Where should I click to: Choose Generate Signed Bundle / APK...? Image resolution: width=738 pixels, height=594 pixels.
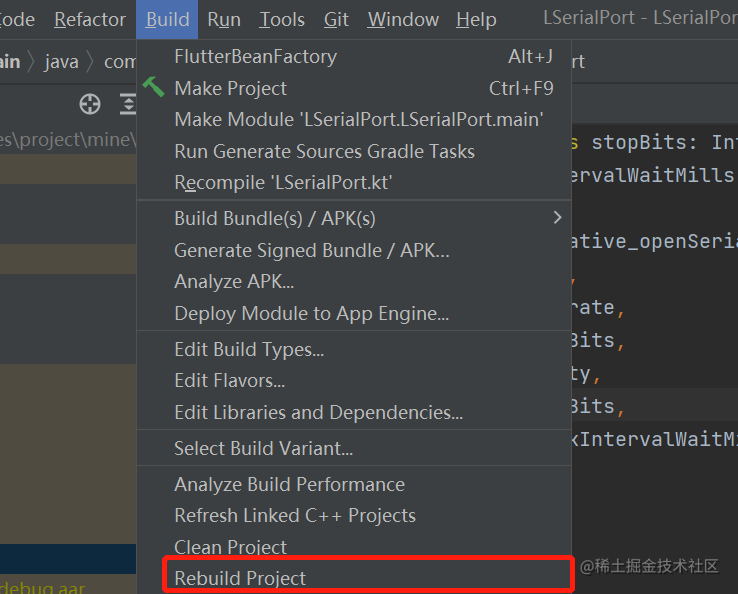[x=354, y=250]
